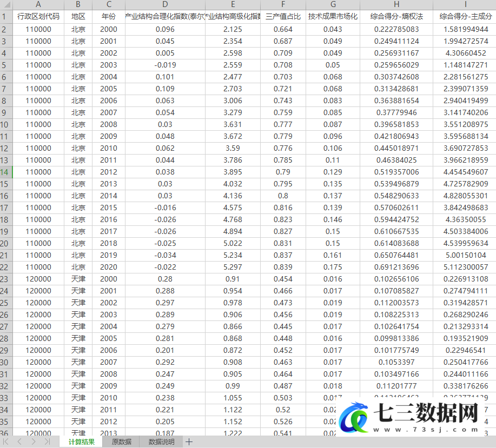Select cell with value 0.221
The image size is (496, 448).
(x=165, y=410)
